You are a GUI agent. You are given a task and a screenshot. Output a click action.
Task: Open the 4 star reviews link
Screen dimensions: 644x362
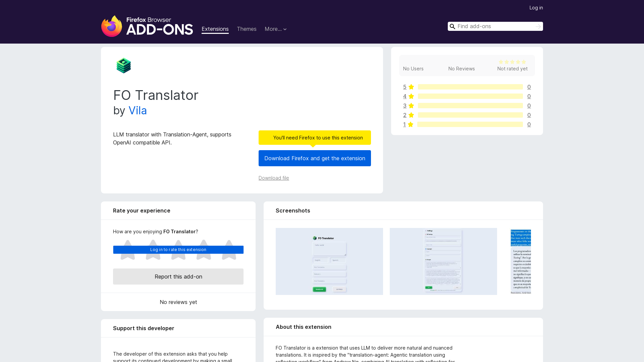coord(405,96)
